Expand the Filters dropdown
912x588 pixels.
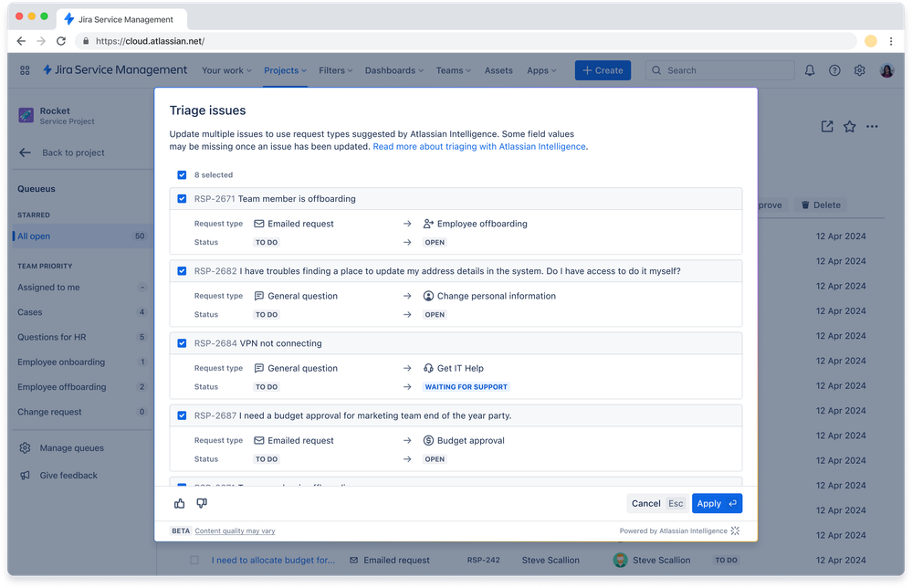pos(336,70)
